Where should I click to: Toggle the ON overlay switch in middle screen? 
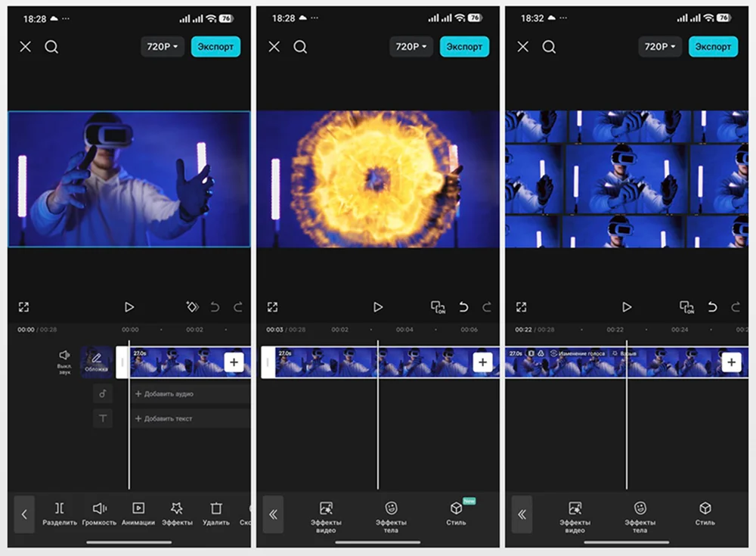pos(438,307)
